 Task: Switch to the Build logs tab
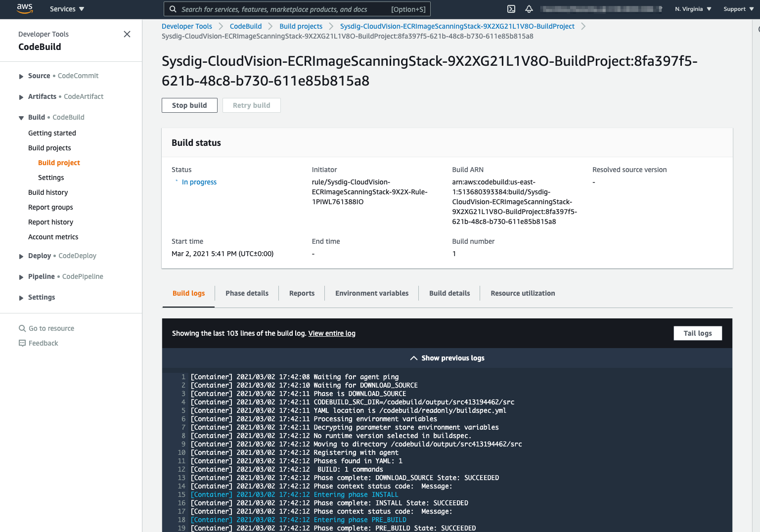pyautogui.click(x=188, y=293)
